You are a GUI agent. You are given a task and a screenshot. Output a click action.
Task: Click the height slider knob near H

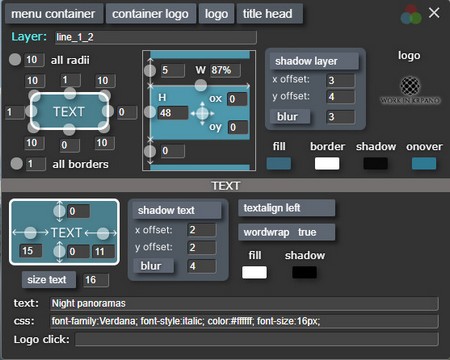[x=150, y=112]
